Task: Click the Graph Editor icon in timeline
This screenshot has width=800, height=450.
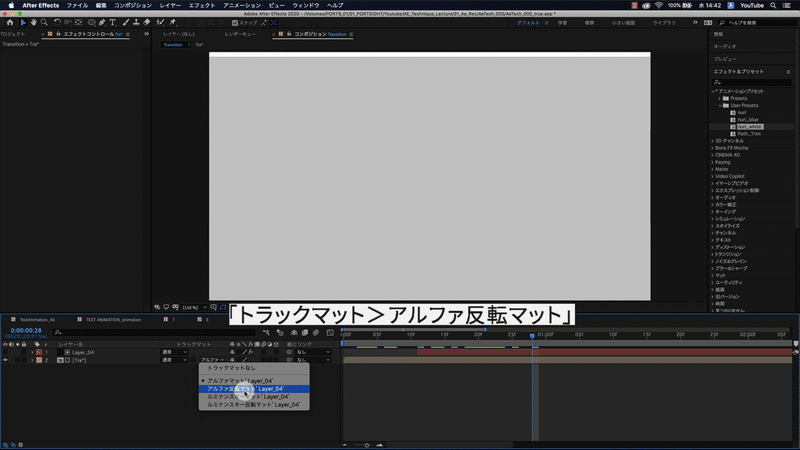Action: [x=330, y=333]
